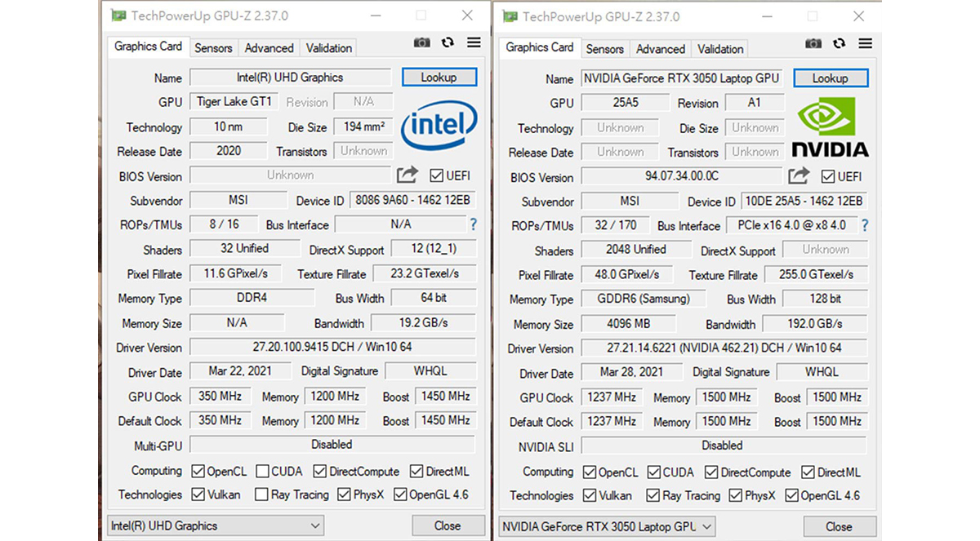Screen dimensions: 980x541
Task: Click Memory Size field showing 4096 MB
Action: 629,323
